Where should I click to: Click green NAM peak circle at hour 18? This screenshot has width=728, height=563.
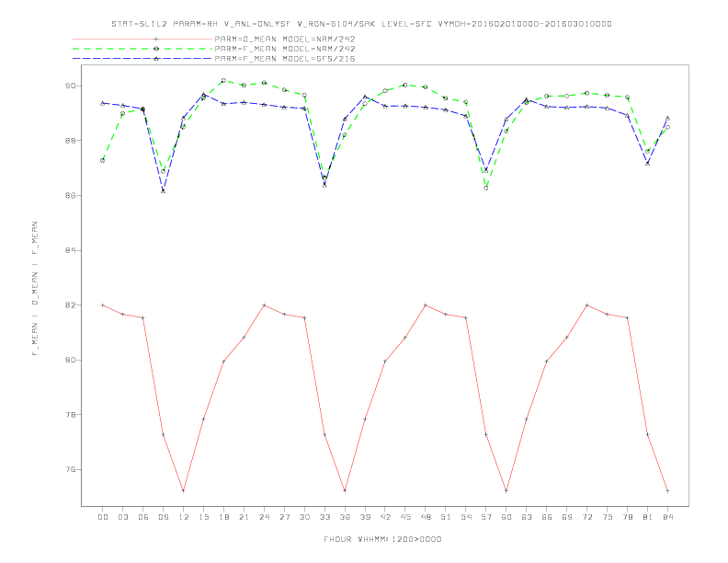point(223,80)
